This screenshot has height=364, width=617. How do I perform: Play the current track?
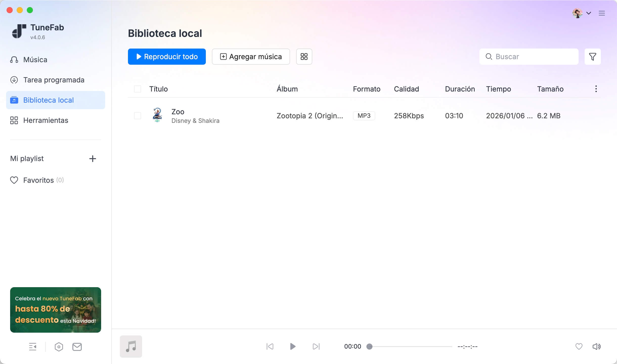tap(293, 346)
